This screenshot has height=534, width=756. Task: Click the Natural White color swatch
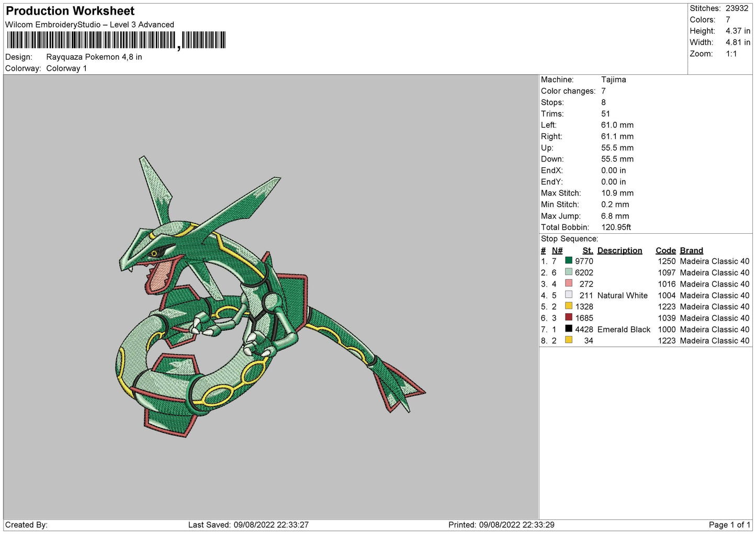(x=569, y=295)
